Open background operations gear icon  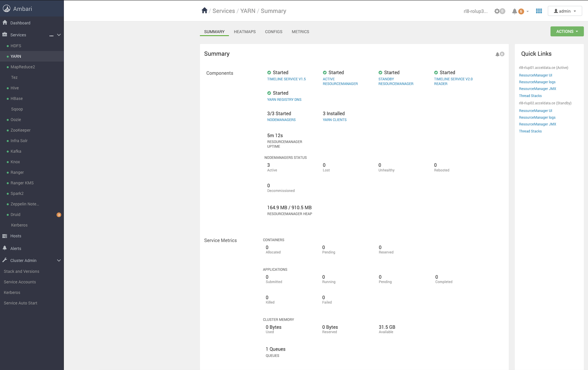(497, 11)
